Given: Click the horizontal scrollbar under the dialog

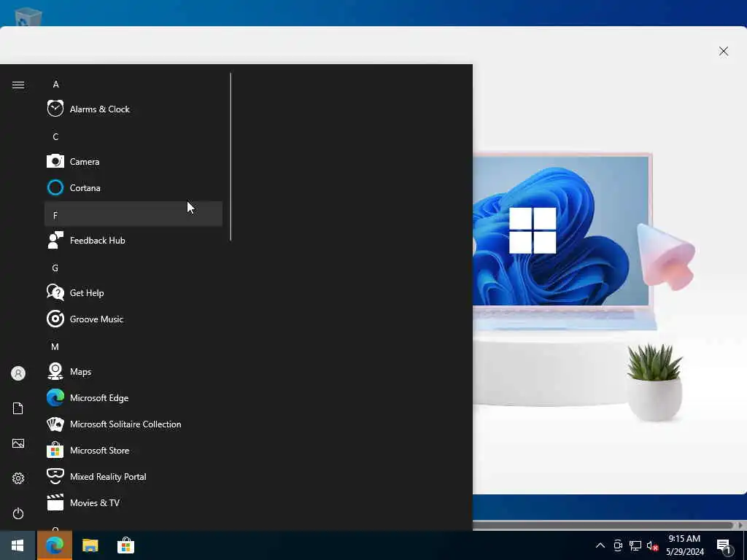Looking at the screenshot, I should coord(603,525).
